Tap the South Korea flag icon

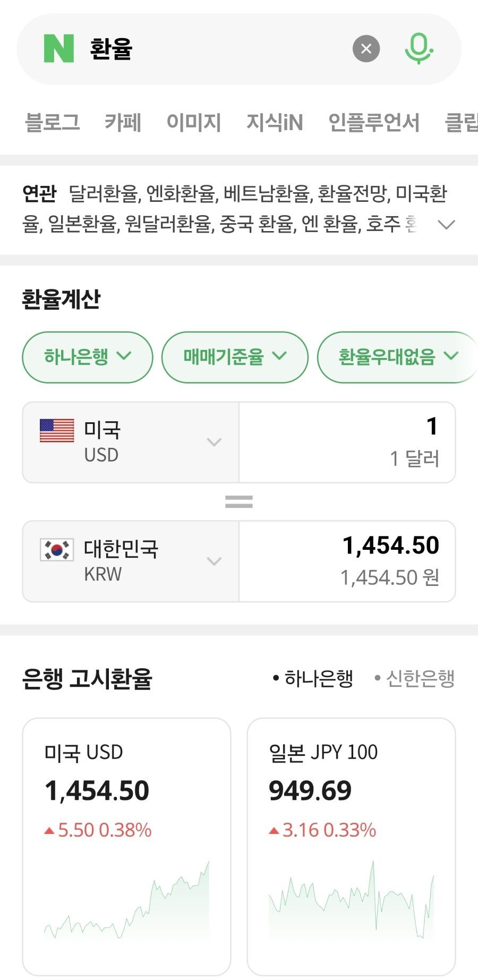pyautogui.click(x=57, y=550)
